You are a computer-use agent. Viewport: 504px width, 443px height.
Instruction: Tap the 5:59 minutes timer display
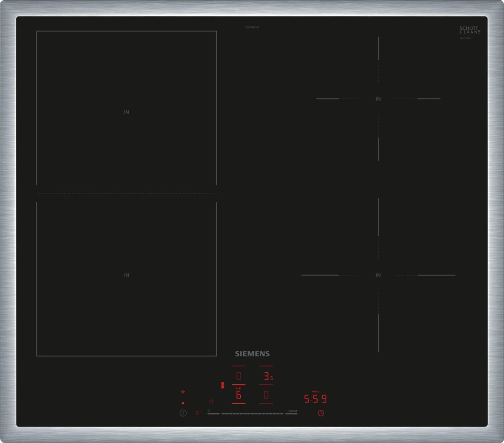315,399
